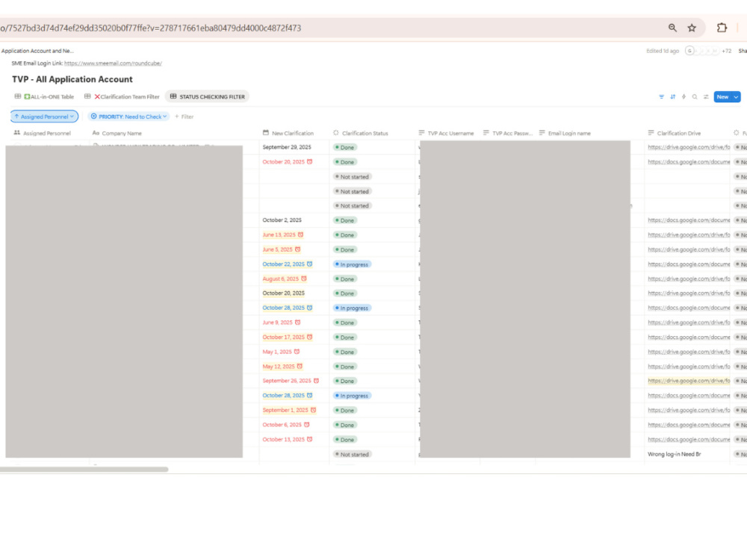747x560 pixels.
Task: Click the reminder icon beside June 13, 2025
Action: 300,234
